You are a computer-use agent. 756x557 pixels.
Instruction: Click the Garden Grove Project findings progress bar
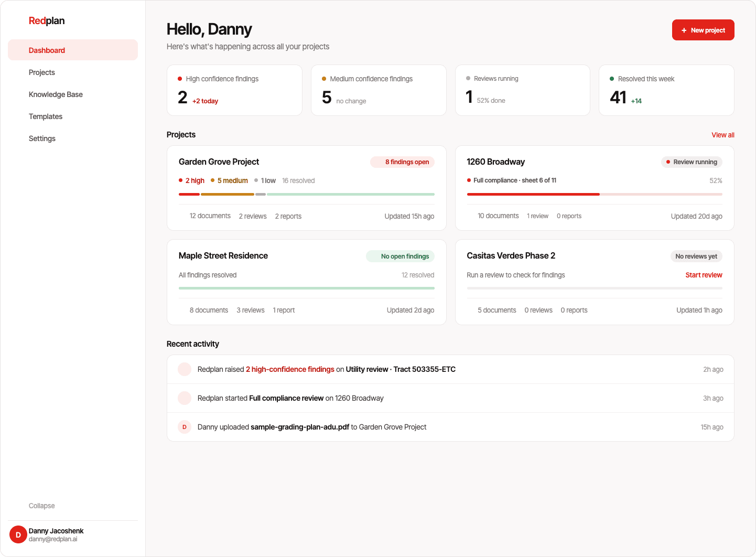click(x=307, y=194)
